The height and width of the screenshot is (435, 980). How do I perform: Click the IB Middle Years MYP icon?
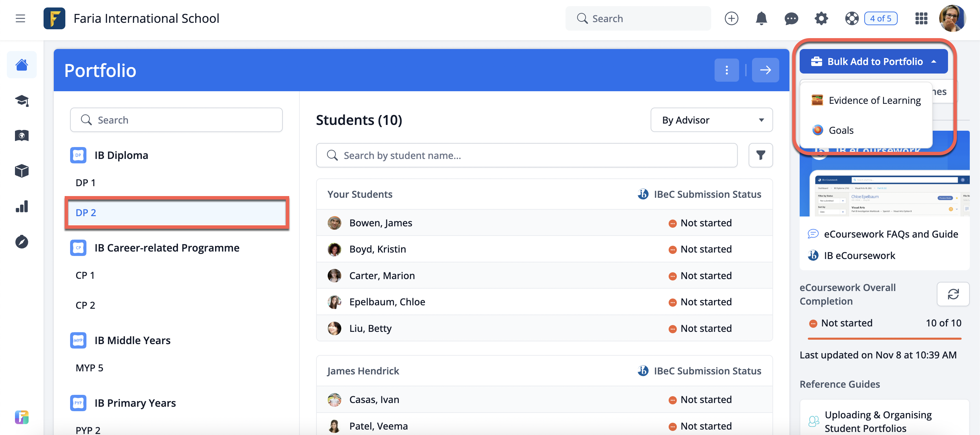pyautogui.click(x=78, y=340)
